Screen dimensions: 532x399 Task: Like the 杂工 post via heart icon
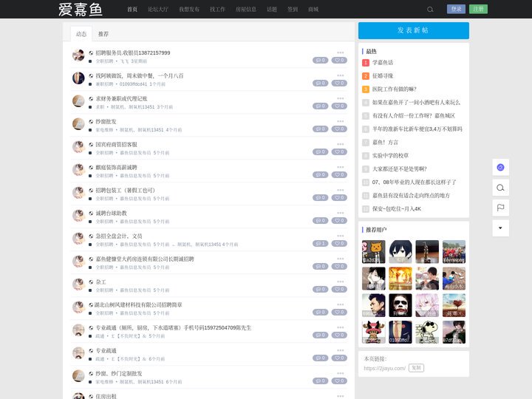coord(339,290)
